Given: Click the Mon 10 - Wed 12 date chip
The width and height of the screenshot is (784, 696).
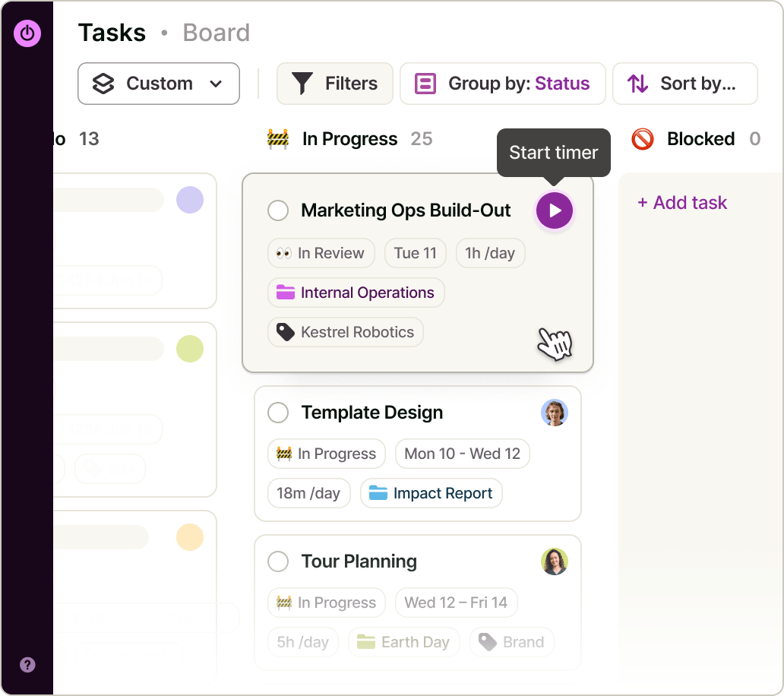Looking at the screenshot, I should (462, 454).
